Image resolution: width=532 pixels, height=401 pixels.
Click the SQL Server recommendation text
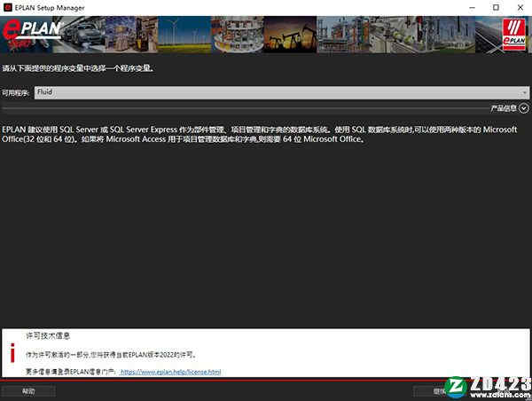tap(259, 134)
